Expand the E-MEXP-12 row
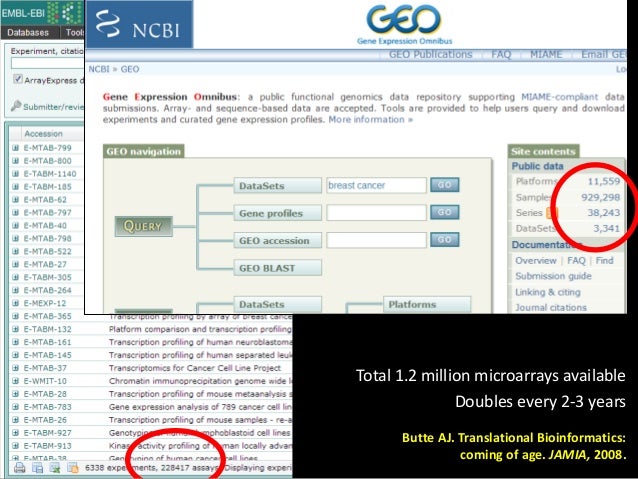Viewport: 638px width, 479px height. coord(15,303)
